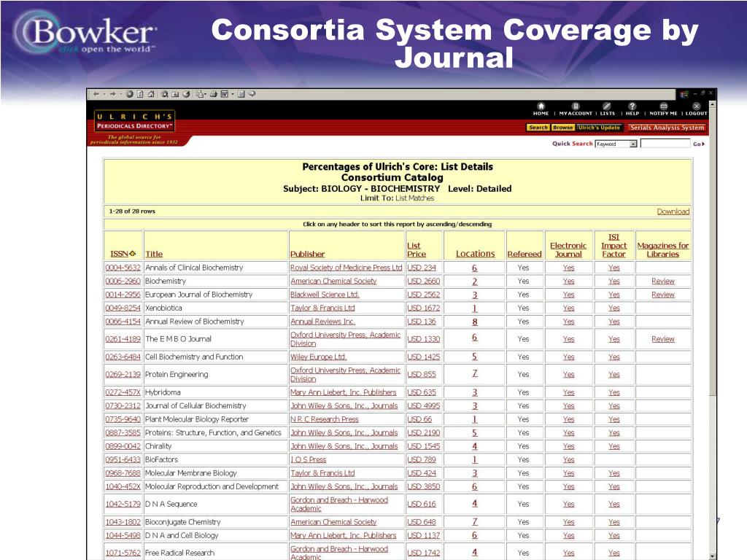Open the History globe icon
The image size is (747, 560).
[186, 94]
